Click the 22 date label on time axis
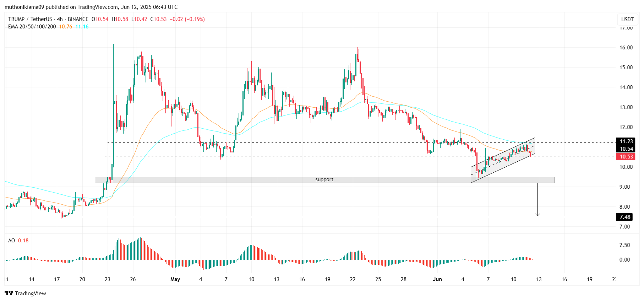The image size is (644, 301). 353,279
